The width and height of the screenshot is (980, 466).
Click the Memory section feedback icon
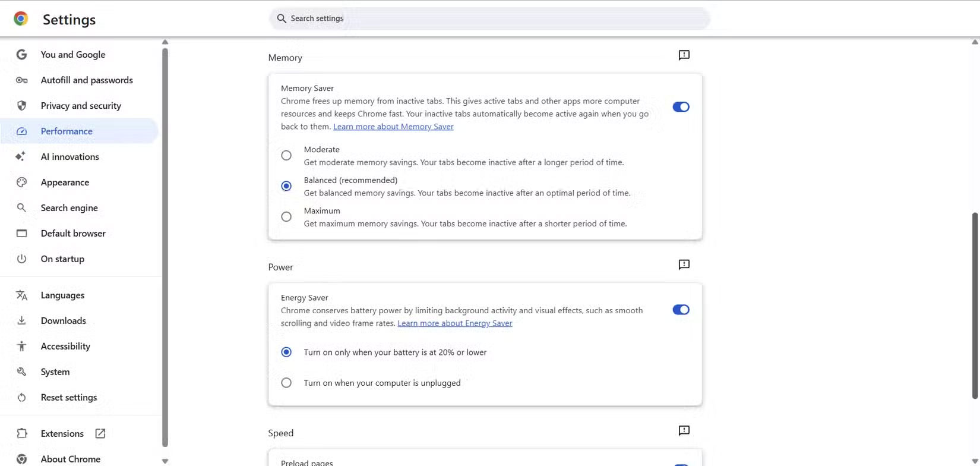pyautogui.click(x=684, y=55)
